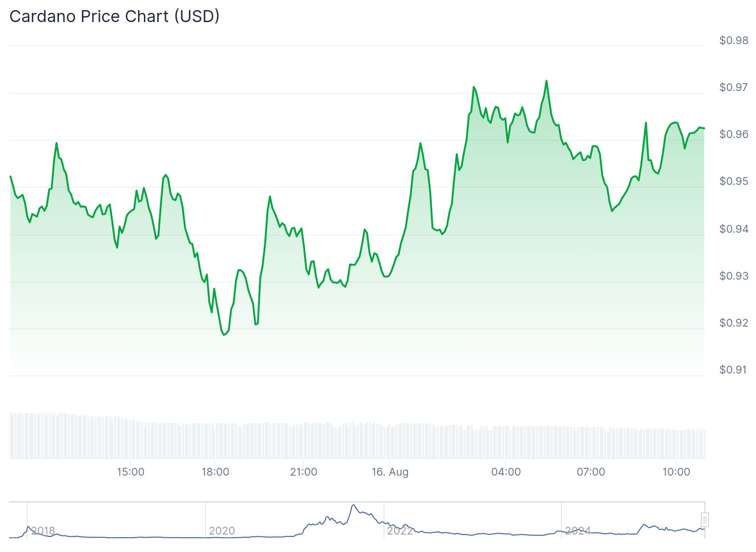Select the $0.97 price axis label
The width and height of the screenshot is (756, 552).
(734, 87)
